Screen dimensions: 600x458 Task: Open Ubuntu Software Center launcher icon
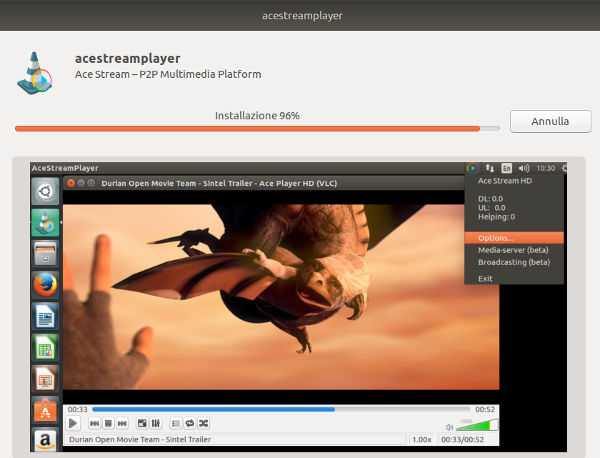pyautogui.click(x=45, y=411)
